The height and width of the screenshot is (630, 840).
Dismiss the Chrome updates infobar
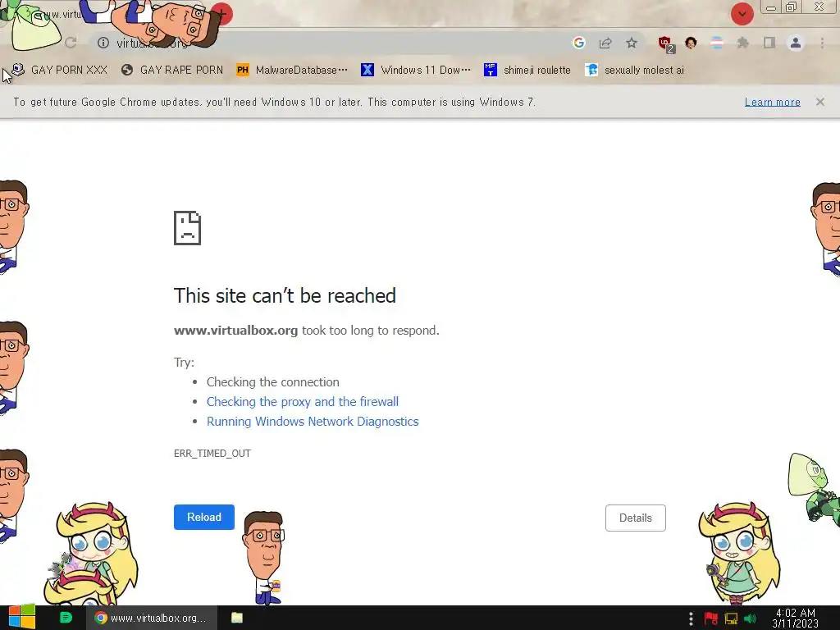819,102
